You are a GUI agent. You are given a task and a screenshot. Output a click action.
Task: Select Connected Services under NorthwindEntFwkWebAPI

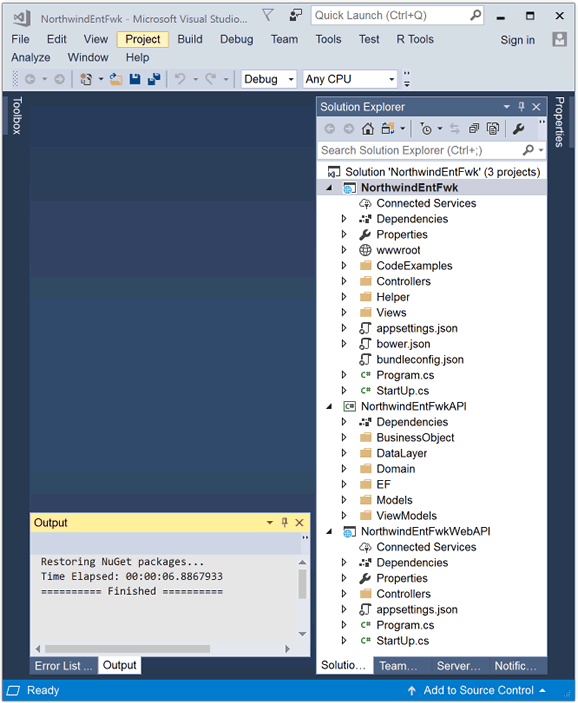426,547
